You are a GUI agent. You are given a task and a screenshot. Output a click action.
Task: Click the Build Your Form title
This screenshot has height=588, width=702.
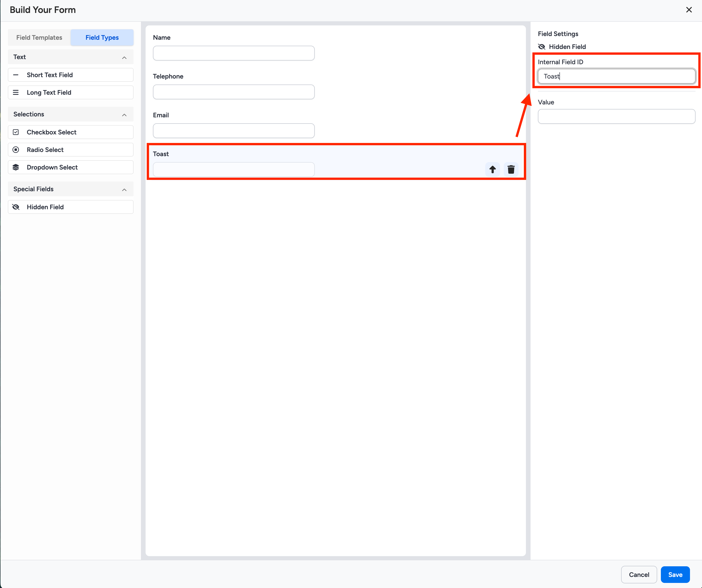43,10
